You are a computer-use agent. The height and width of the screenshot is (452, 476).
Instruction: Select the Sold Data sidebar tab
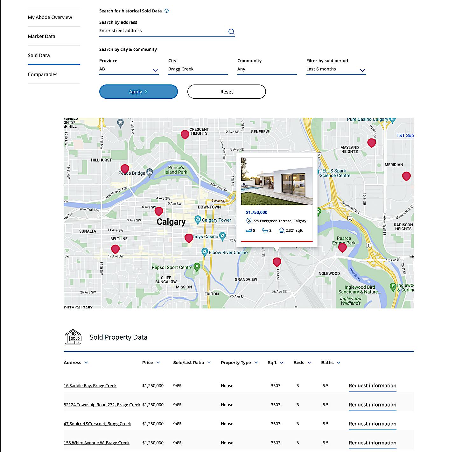[x=39, y=55]
